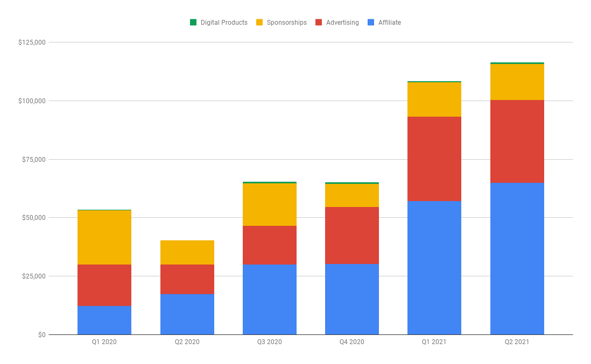Image resolution: width=591 pixels, height=364 pixels.
Task: Click the Q1 2020 yellow Sponsorships segment
Action: [x=104, y=237]
